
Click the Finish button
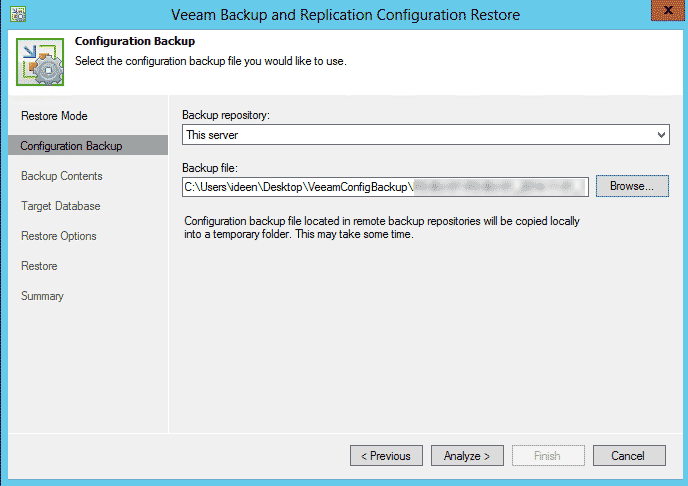point(548,456)
